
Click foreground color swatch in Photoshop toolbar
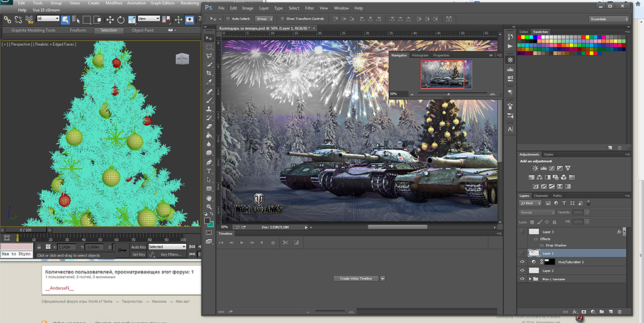click(208, 221)
